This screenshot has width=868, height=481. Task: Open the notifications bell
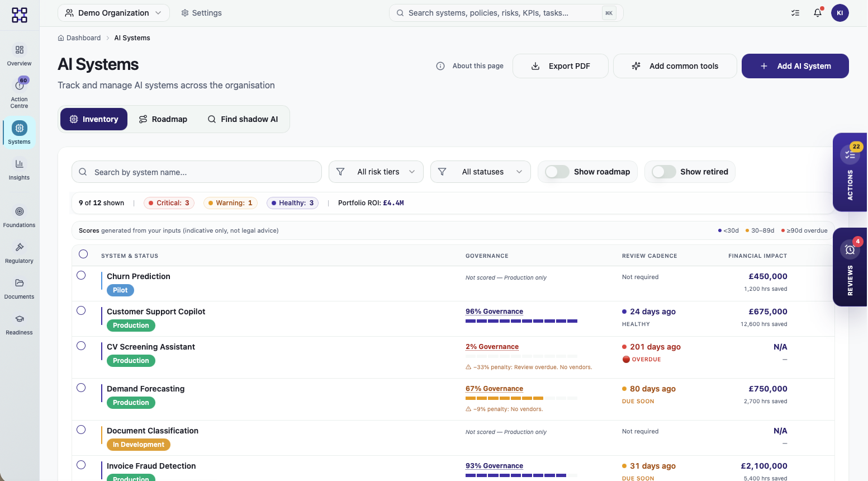[818, 13]
